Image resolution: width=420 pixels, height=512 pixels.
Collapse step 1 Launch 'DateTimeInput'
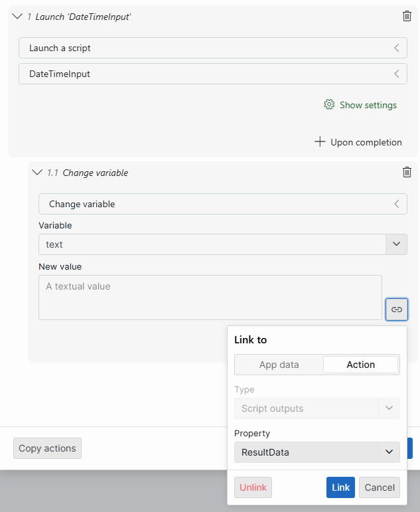point(17,16)
